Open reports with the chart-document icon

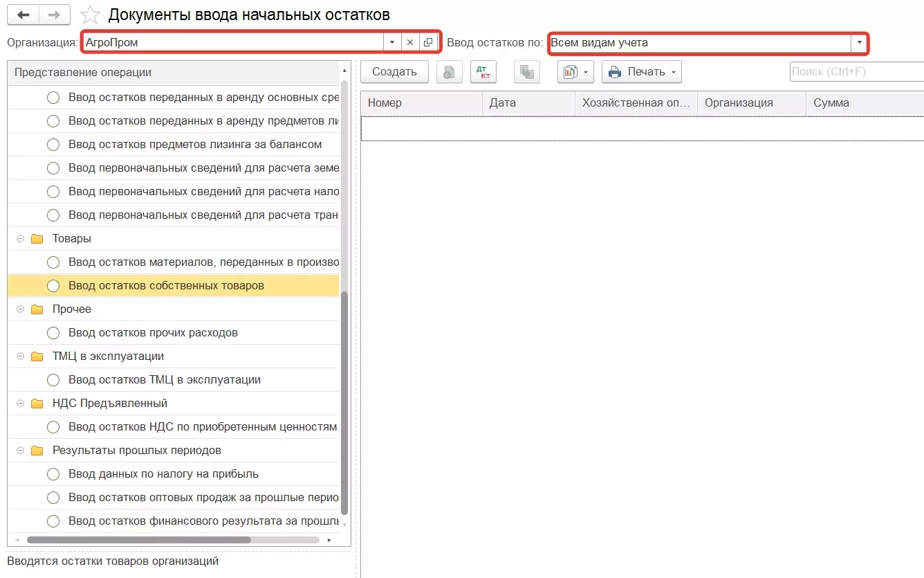570,72
